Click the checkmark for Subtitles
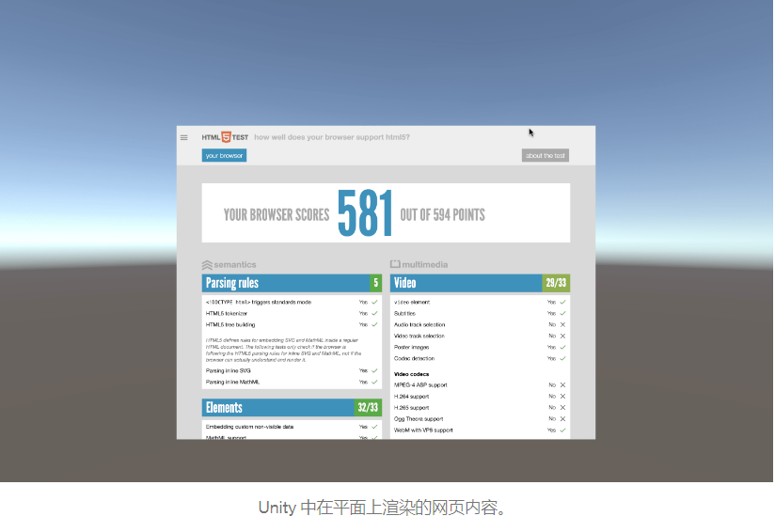The width and height of the screenshot is (775, 532). tap(562, 314)
